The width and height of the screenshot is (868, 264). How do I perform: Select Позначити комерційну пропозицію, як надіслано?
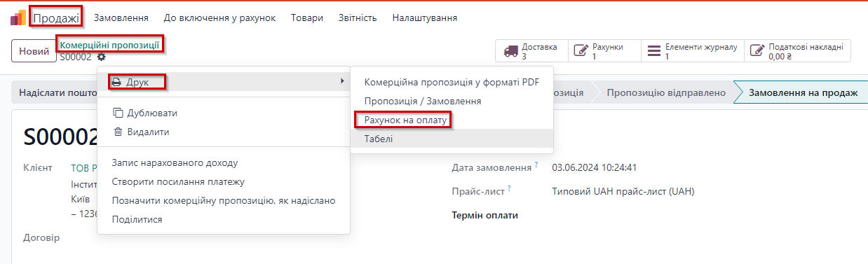224,201
